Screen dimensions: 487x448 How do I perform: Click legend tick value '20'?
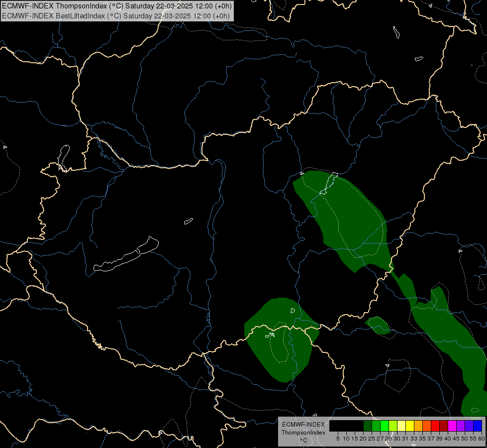[x=364, y=439]
